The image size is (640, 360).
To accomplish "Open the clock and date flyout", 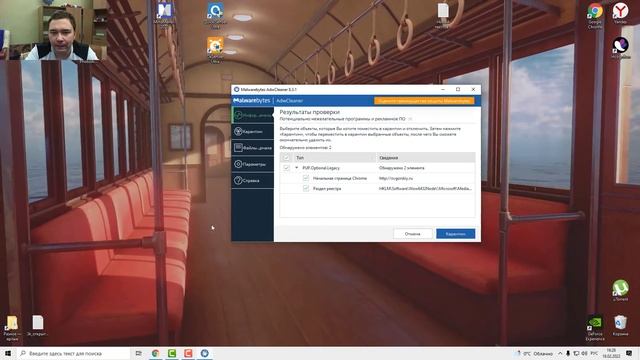I will coord(611,353).
